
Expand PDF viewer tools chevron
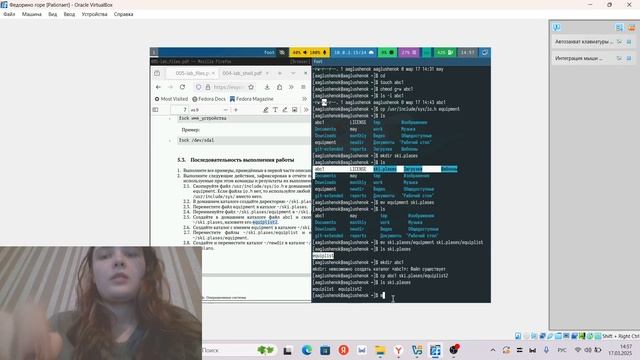(x=306, y=110)
